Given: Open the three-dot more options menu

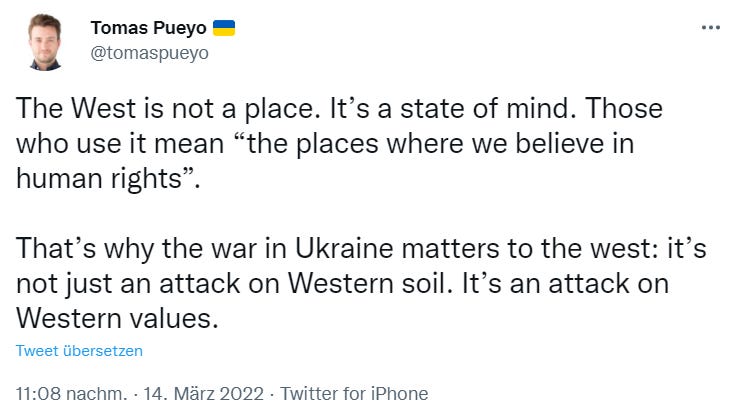Looking at the screenshot, I should (711, 27).
